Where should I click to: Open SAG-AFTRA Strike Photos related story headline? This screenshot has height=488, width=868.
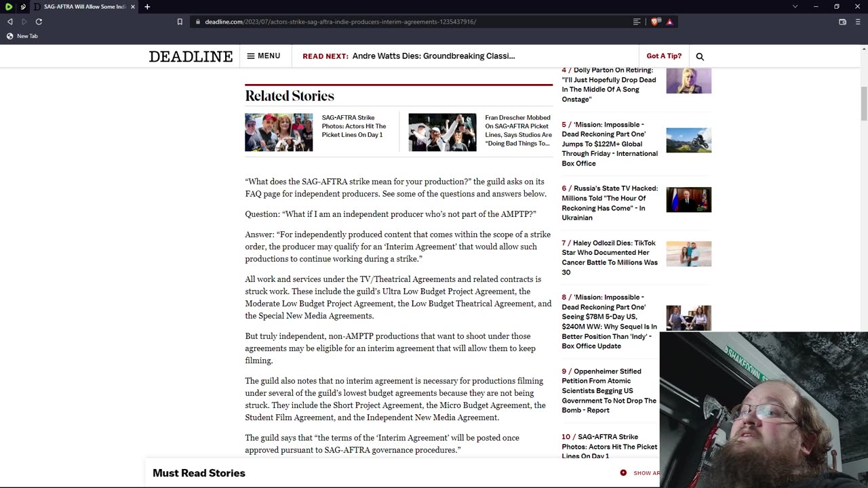point(354,126)
